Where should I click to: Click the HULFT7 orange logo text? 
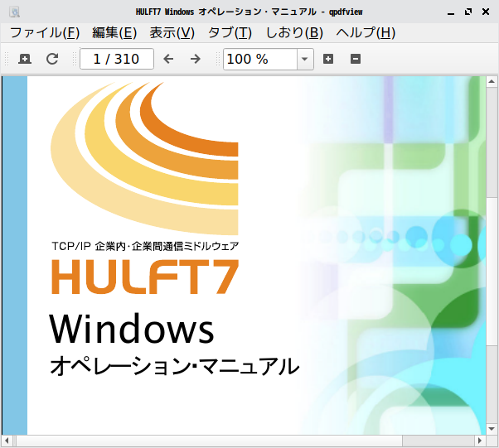145,277
